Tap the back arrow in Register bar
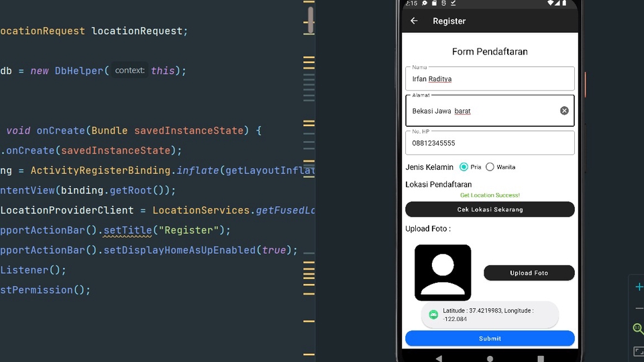Image resolution: width=644 pixels, height=362 pixels. [x=414, y=21]
